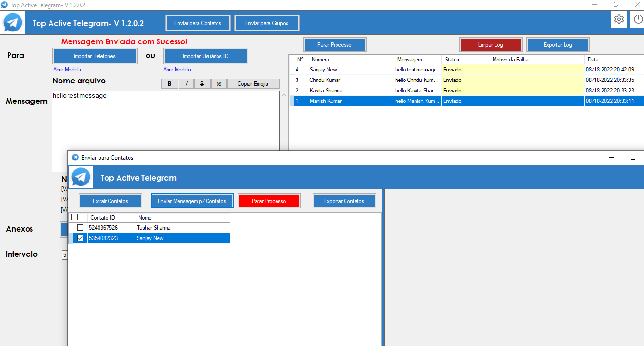The image size is (644, 346).
Task: Open Enviar para Contatos from header
Action: click(198, 23)
